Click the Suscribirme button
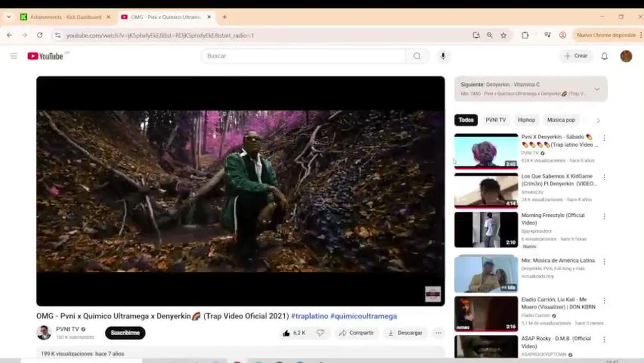Screen dimensions: 644x363 coord(125,333)
